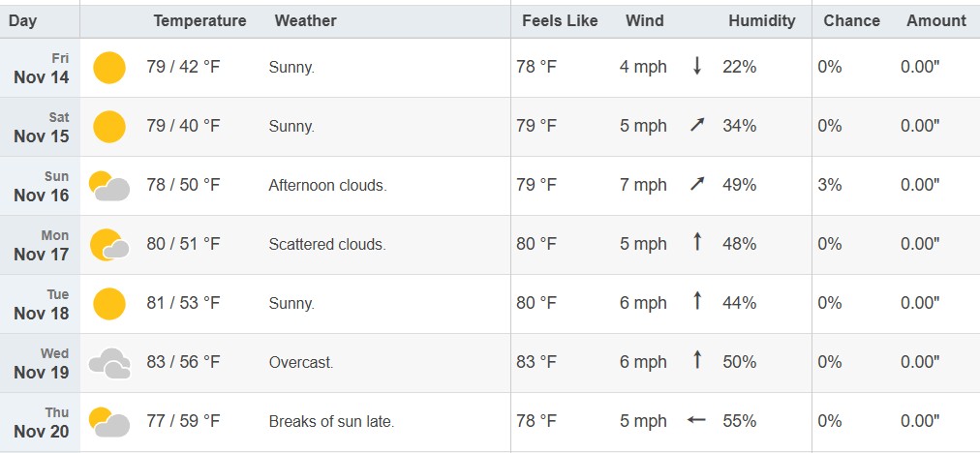Viewport: 980px width, 453px height.
Task: Select the Wed Nov 19 day cell
Action: [x=42, y=363]
